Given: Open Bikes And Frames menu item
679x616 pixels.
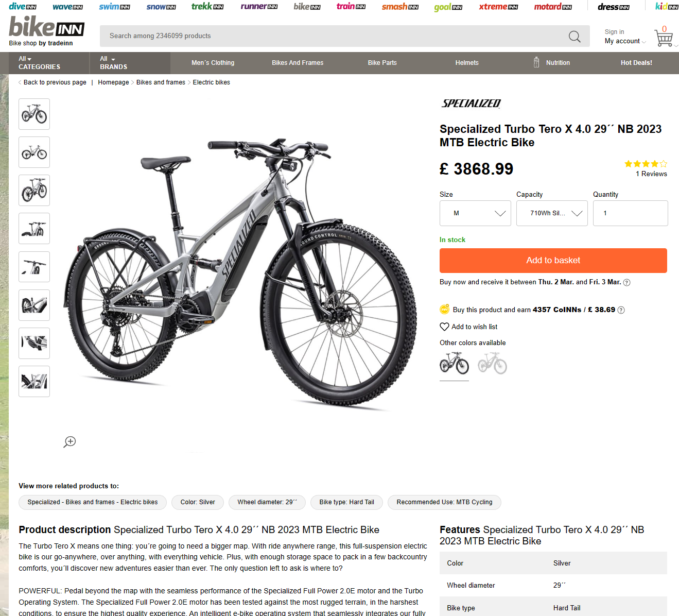Looking at the screenshot, I should pyautogui.click(x=298, y=63).
